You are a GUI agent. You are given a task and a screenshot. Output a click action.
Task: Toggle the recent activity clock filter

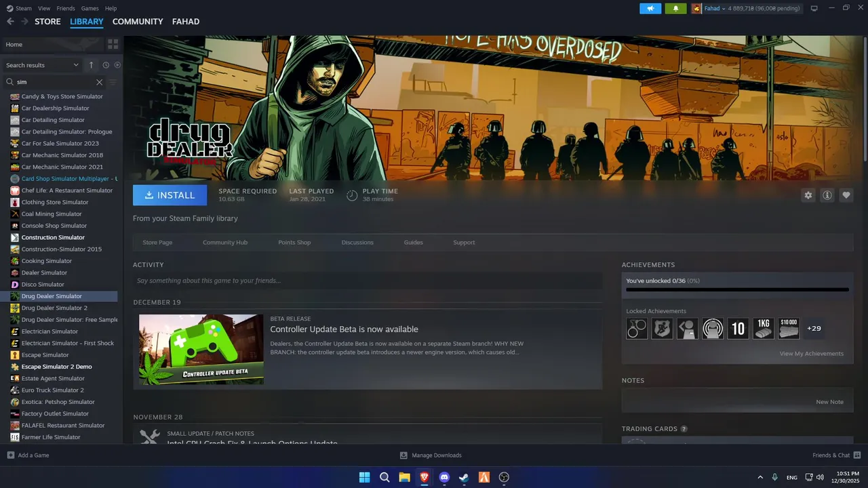coord(106,65)
